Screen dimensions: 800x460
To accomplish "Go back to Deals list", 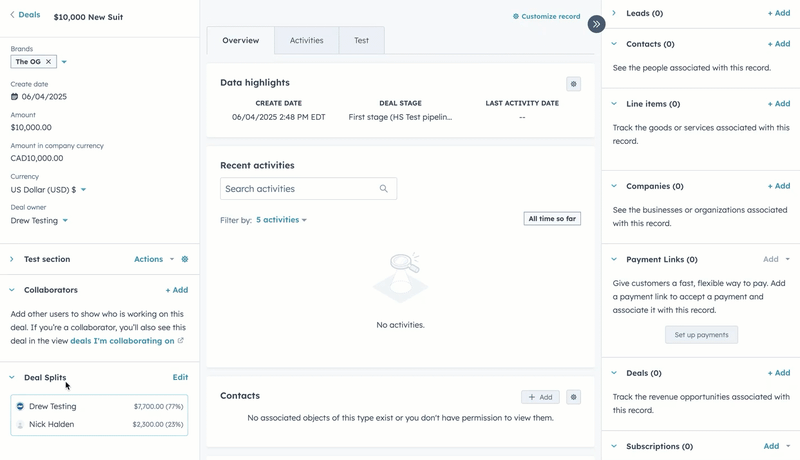I will point(24,15).
